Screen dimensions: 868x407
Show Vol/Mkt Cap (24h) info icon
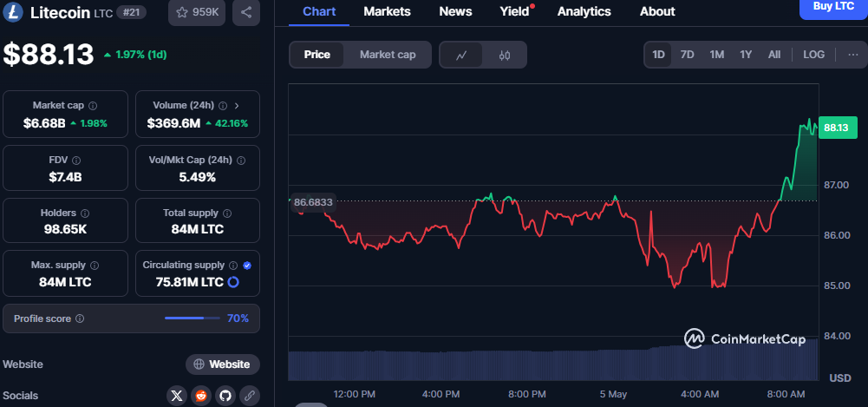241,160
